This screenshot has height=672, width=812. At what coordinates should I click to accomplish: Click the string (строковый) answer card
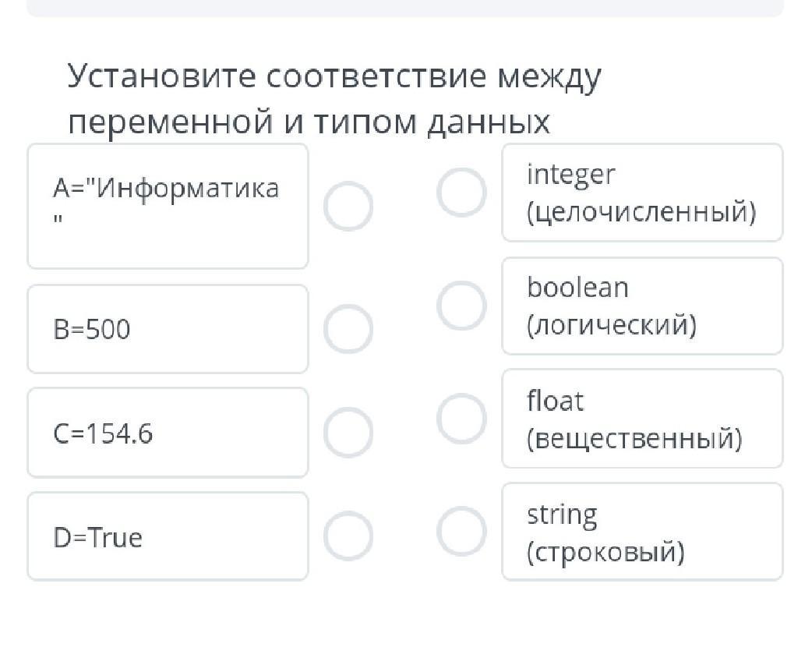tap(641, 532)
